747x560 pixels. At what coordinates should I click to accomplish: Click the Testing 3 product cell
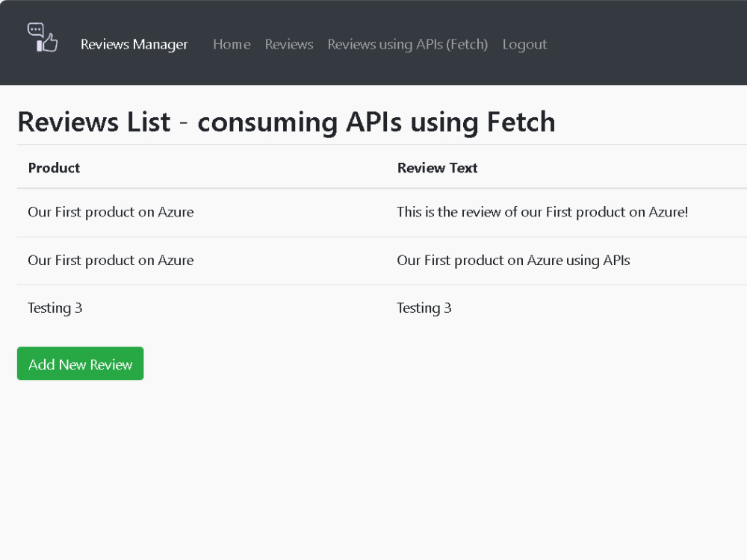pos(55,308)
